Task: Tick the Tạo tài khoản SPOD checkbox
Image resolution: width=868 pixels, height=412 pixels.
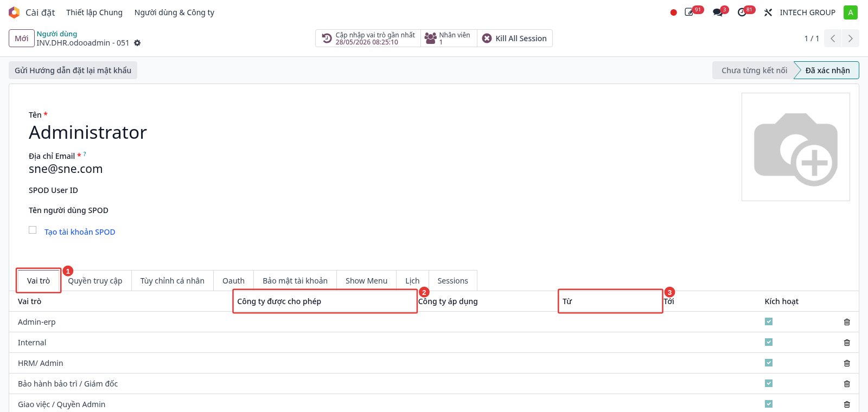Action: click(33, 230)
